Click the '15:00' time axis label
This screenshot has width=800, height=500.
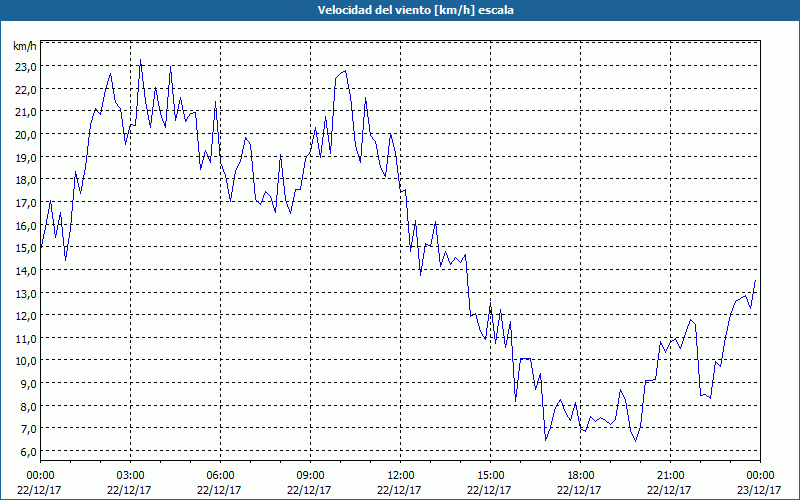490,476
